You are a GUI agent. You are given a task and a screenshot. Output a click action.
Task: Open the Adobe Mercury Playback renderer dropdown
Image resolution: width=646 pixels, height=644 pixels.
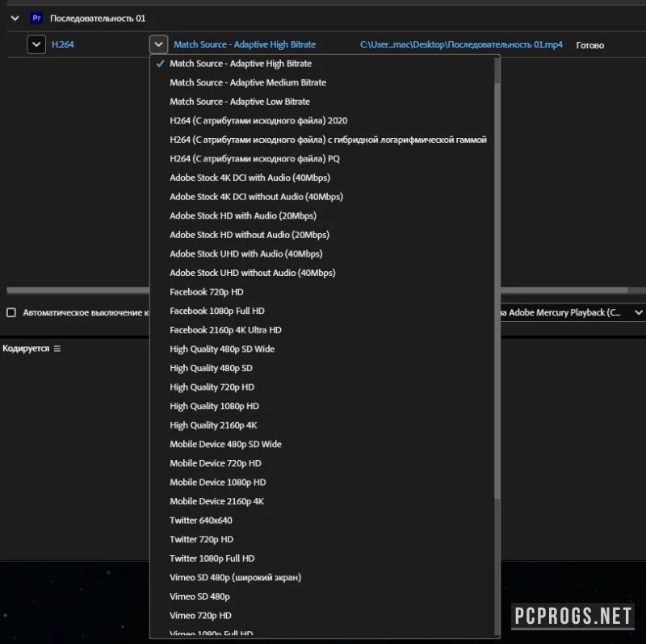(x=573, y=312)
